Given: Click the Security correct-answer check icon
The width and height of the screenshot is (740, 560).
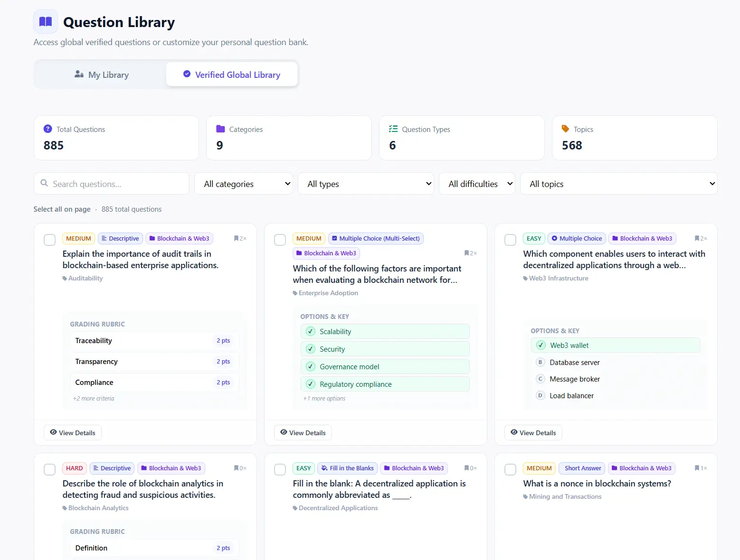Looking at the screenshot, I should (x=311, y=349).
